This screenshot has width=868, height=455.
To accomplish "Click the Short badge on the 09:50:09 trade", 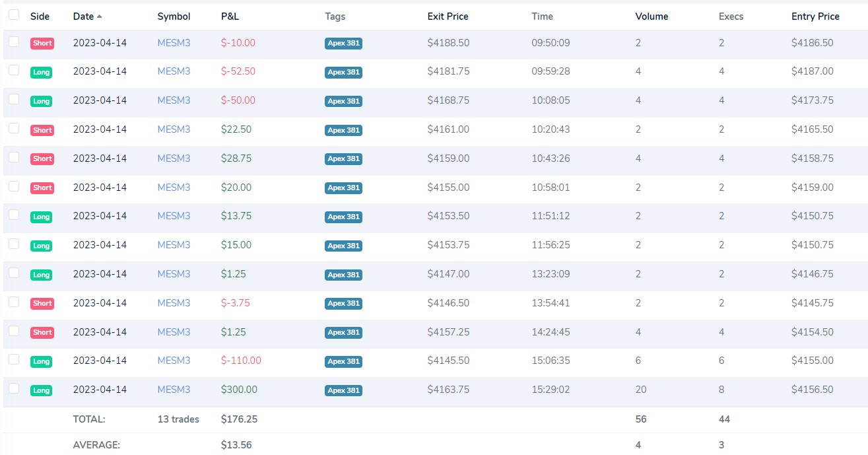I will pyautogui.click(x=42, y=44).
